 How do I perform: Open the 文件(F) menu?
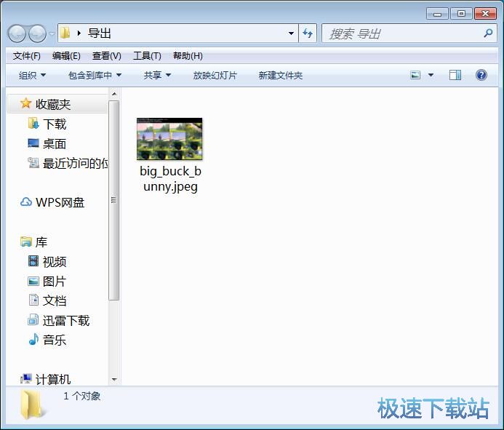tap(26, 56)
